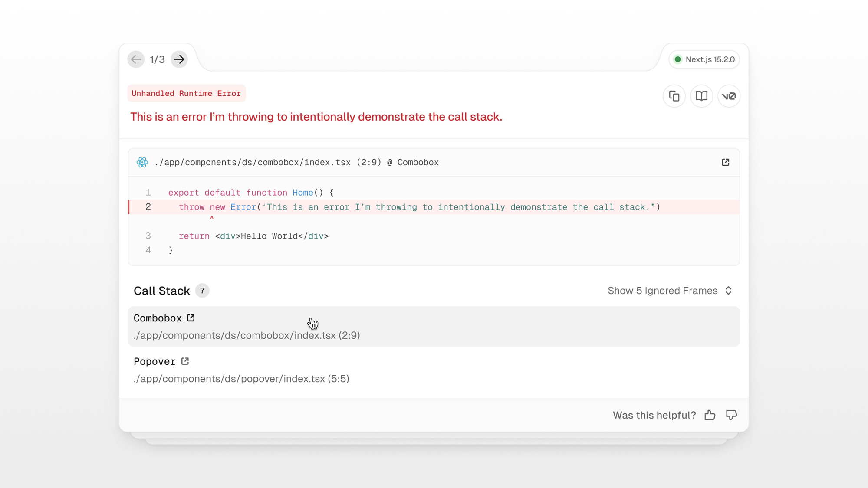Click the v0 fix icon
This screenshot has width=868, height=488.
pyautogui.click(x=729, y=96)
